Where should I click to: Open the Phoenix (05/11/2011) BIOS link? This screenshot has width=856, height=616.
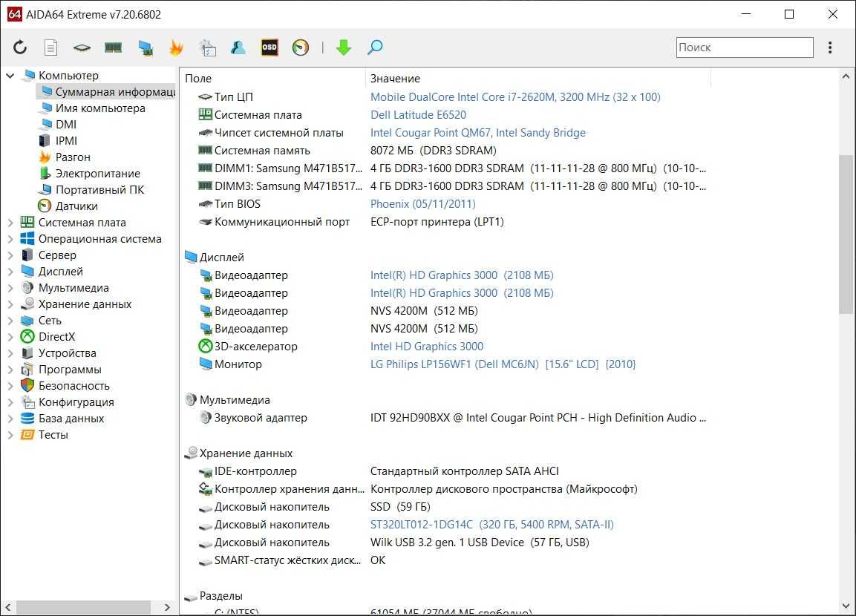(x=422, y=204)
